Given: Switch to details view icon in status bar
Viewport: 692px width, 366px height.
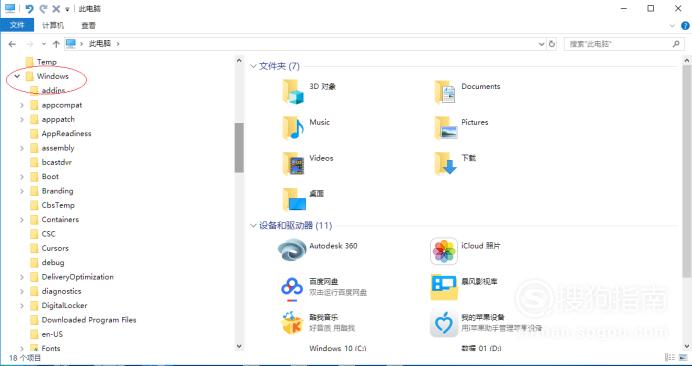Looking at the screenshot, I should [670, 358].
